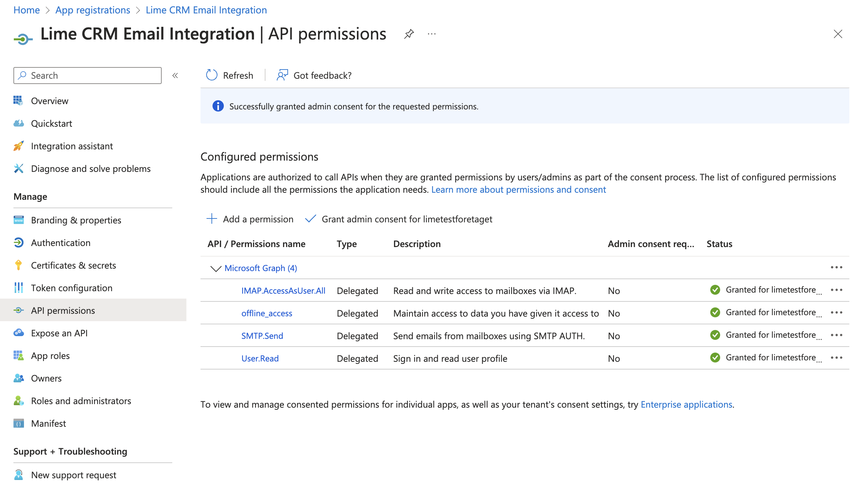Click the Quickstart cloud icon
The image size is (855, 504).
point(18,123)
